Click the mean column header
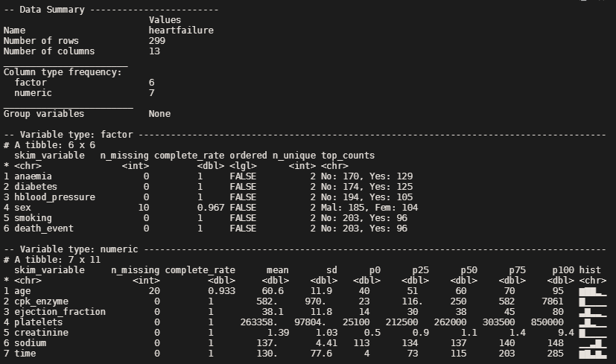 [278, 269]
